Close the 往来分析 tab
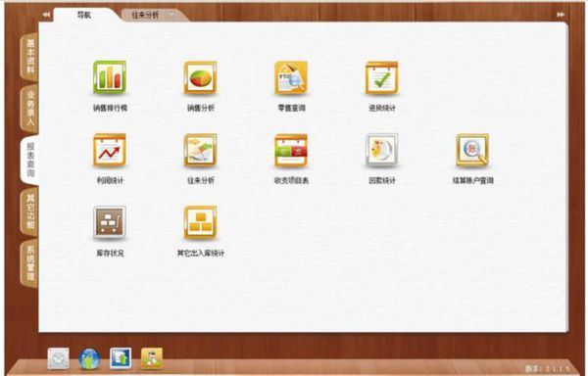Image resolution: width=588 pixels, height=376 pixels. click(x=172, y=14)
